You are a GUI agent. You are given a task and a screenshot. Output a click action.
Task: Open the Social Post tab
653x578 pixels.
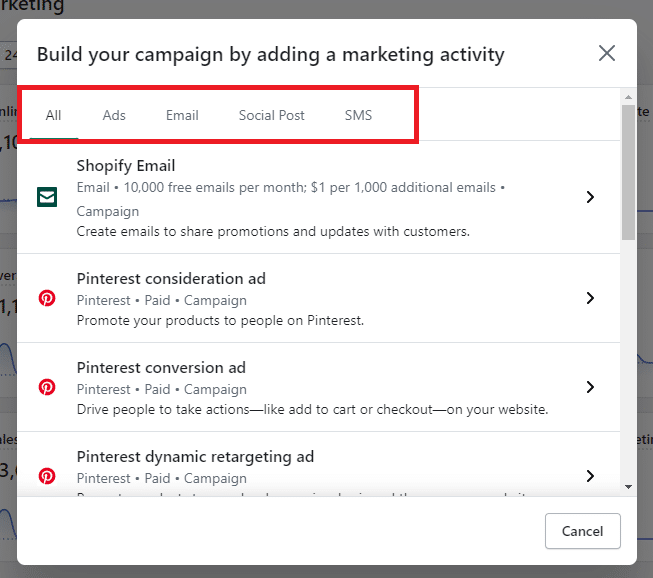[271, 115]
